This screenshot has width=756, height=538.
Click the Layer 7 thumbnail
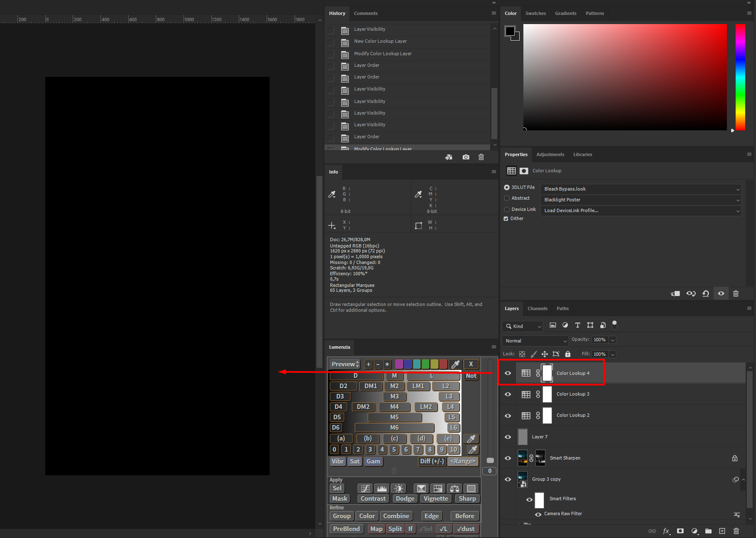(522, 437)
